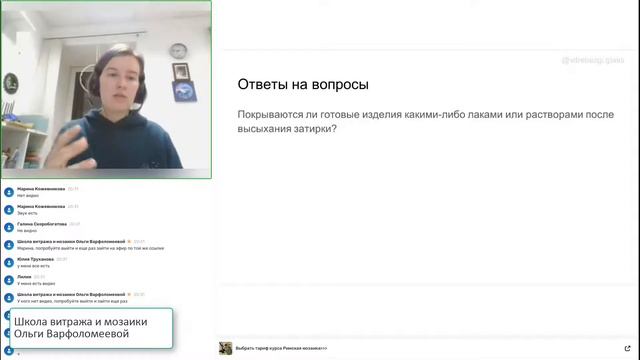This screenshot has height=360, width=640.
Task: Click star badge next to У кого нет видео sender
Action: [129, 294]
